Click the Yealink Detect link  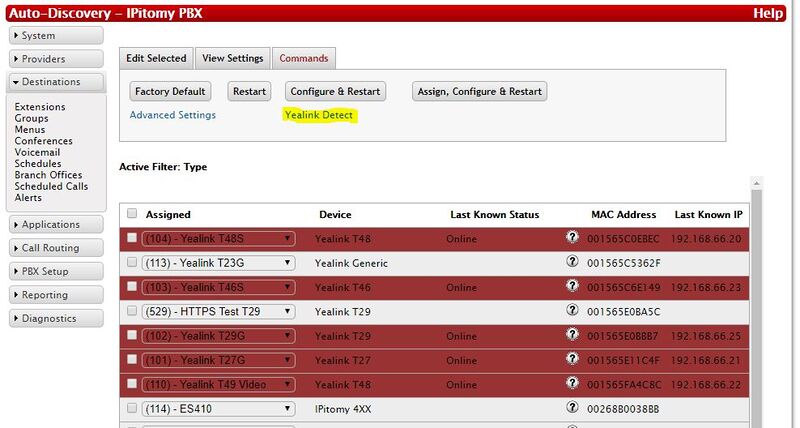pyautogui.click(x=319, y=115)
